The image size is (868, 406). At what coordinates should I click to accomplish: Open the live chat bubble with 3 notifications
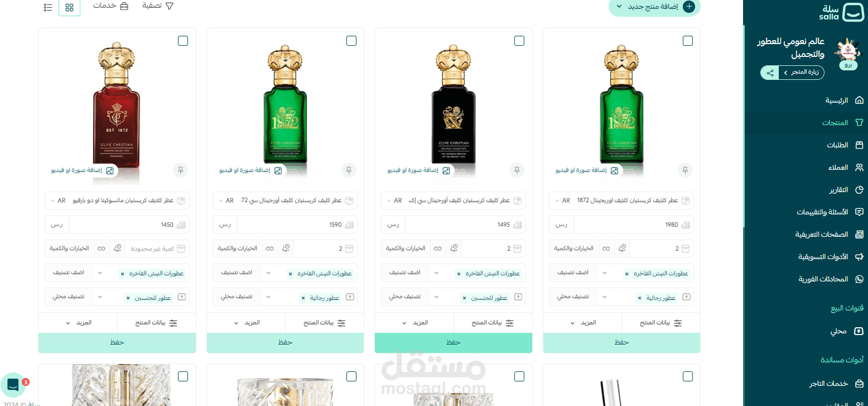[13, 384]
